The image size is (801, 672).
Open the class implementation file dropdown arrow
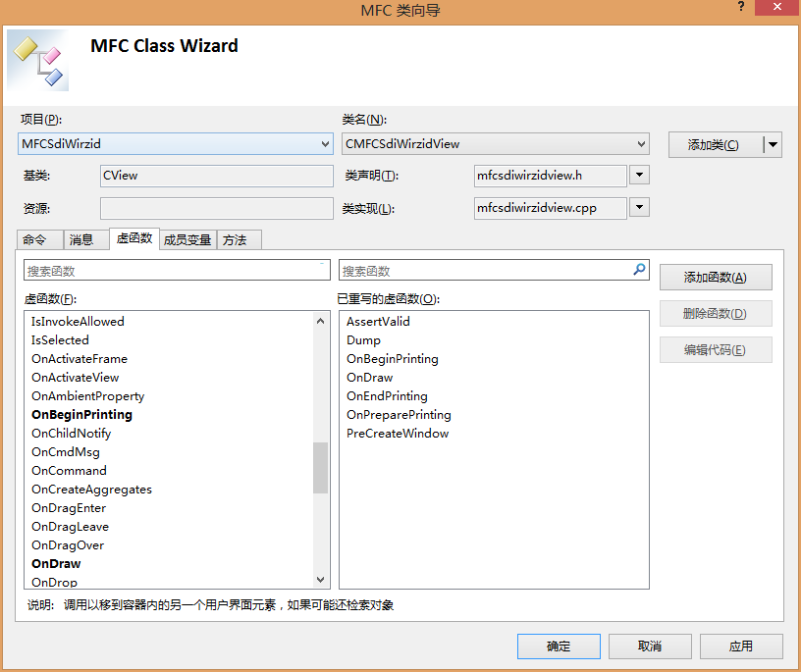[x=639, y=207]
